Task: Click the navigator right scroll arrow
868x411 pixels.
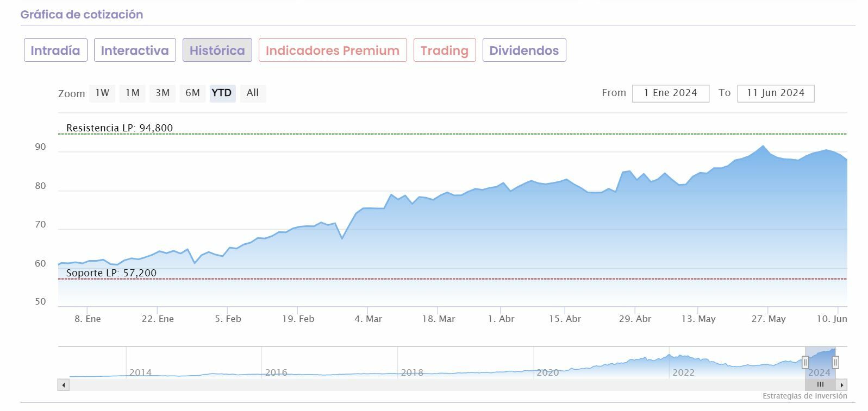Action: (842, 385)
